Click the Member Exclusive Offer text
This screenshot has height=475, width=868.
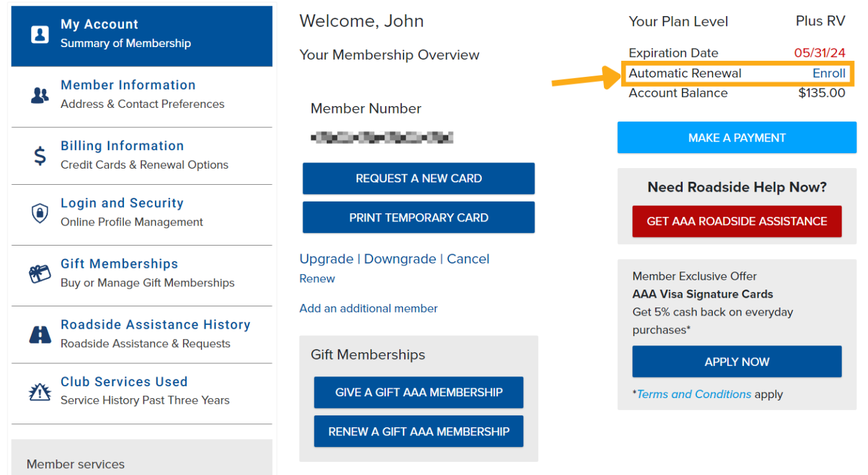pyautogui.click(x=694, y=276)
